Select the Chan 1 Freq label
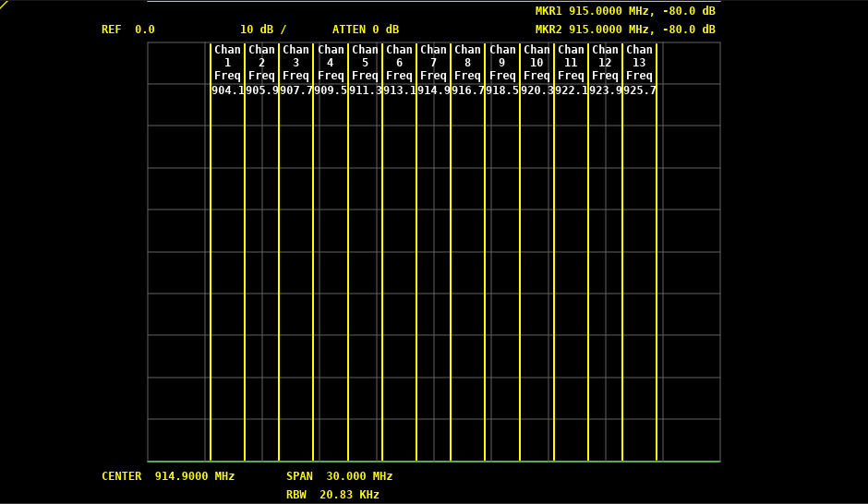Viewport: 868px width, 504px height. [x=227, y=63]
